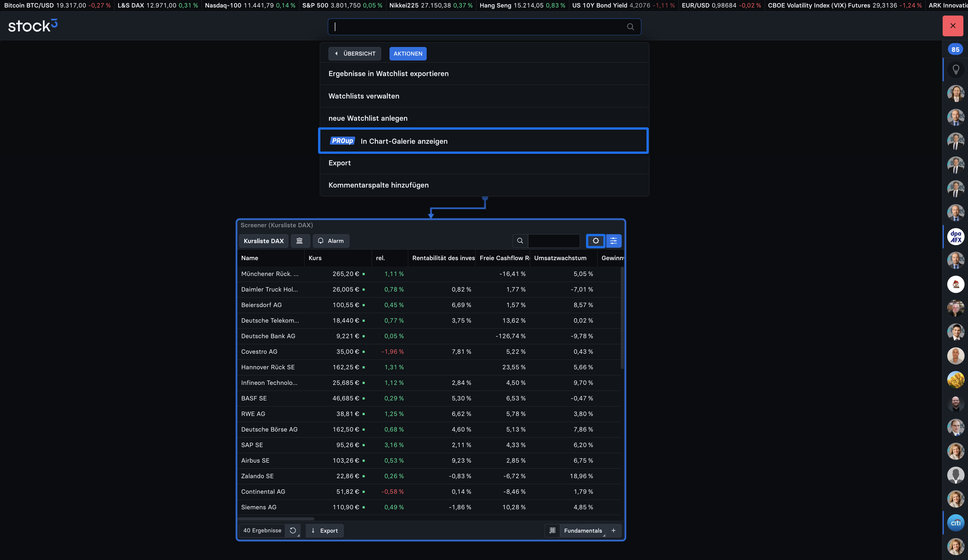Open the Fundamentals view dropdown

[x=583, y=530]
